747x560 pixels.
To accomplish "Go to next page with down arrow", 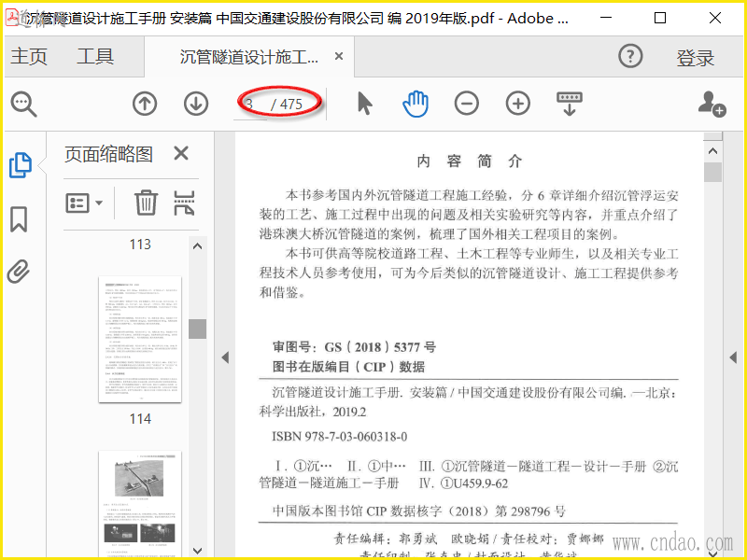I will coord(196,104).
